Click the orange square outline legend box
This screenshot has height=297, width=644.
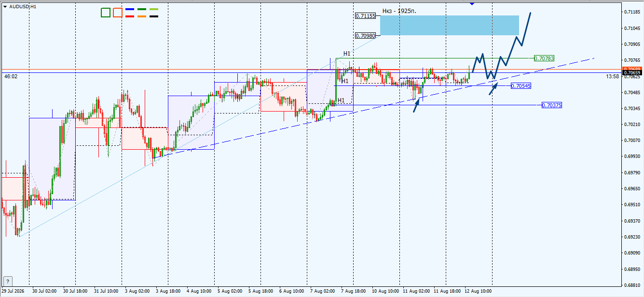pos(117,13)
